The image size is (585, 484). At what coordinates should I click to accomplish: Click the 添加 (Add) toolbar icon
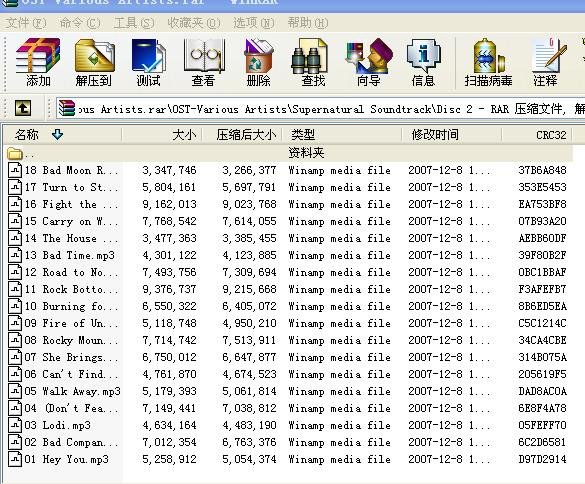coord(38,63)
